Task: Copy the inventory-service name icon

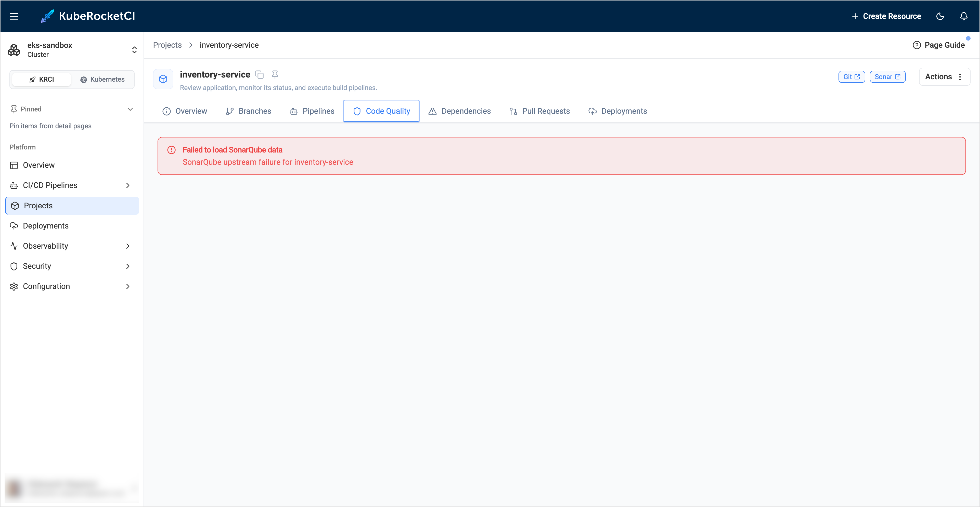Action: point(260,75)
